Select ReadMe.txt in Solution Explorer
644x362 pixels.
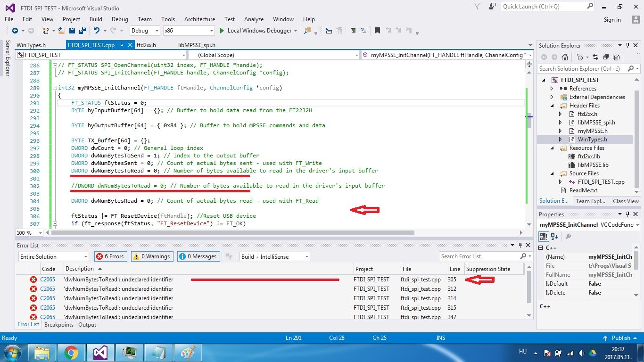pos(583,190)
